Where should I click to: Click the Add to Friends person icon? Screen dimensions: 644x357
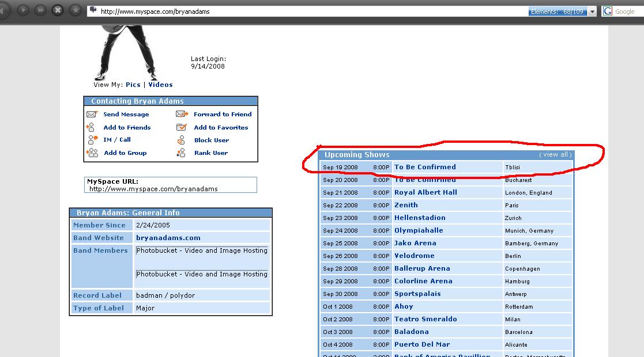(92, 128)
